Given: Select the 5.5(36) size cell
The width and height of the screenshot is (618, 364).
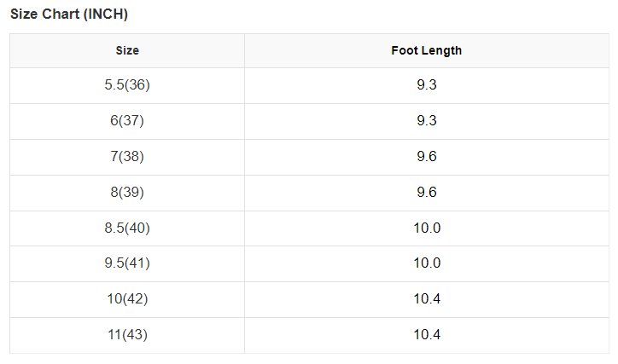Looking at the screenshot, I should coord(127,85).
